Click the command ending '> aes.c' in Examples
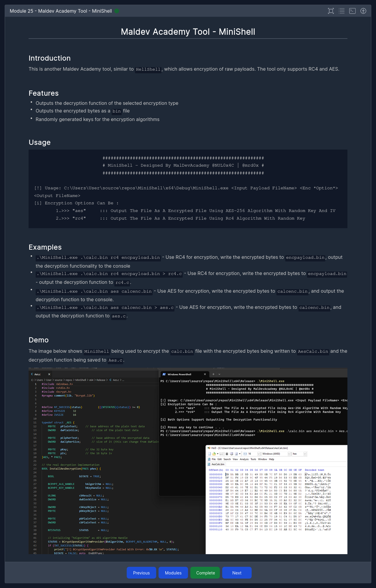Screen dimensions: 376x588 tap(105, 308)
